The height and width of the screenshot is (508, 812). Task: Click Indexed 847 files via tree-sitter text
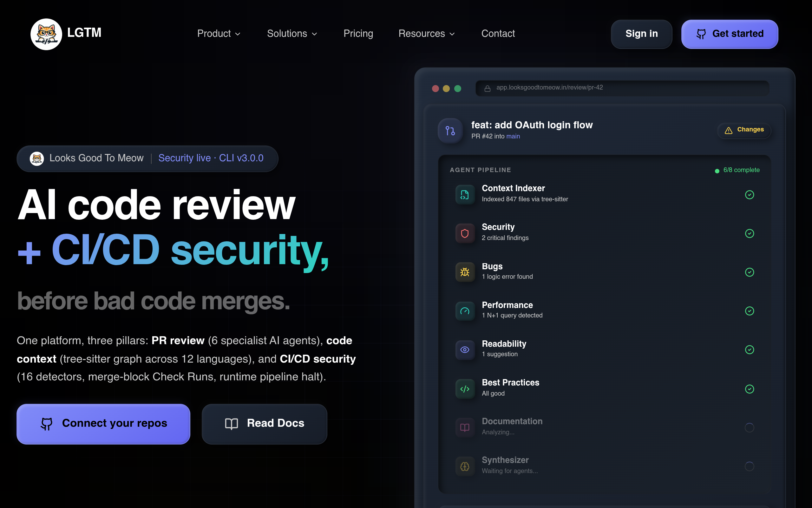pyautogui.click(x=525, y=199)
